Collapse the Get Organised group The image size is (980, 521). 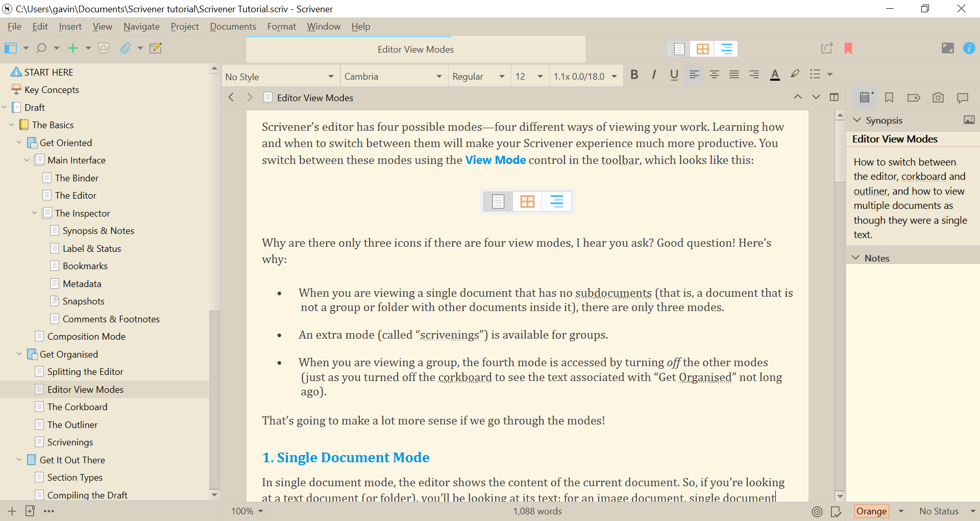pyautogui.click(x=19, y=354)
